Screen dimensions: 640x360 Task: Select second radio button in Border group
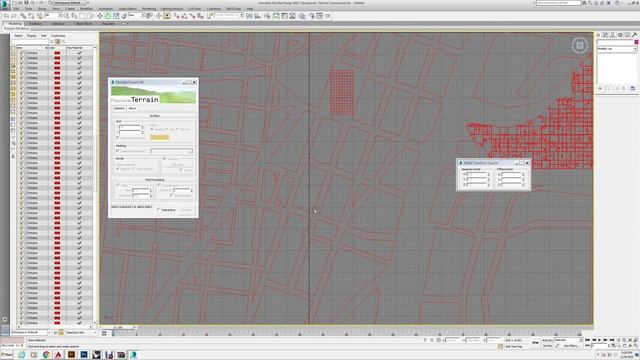(x=133, y=169)
